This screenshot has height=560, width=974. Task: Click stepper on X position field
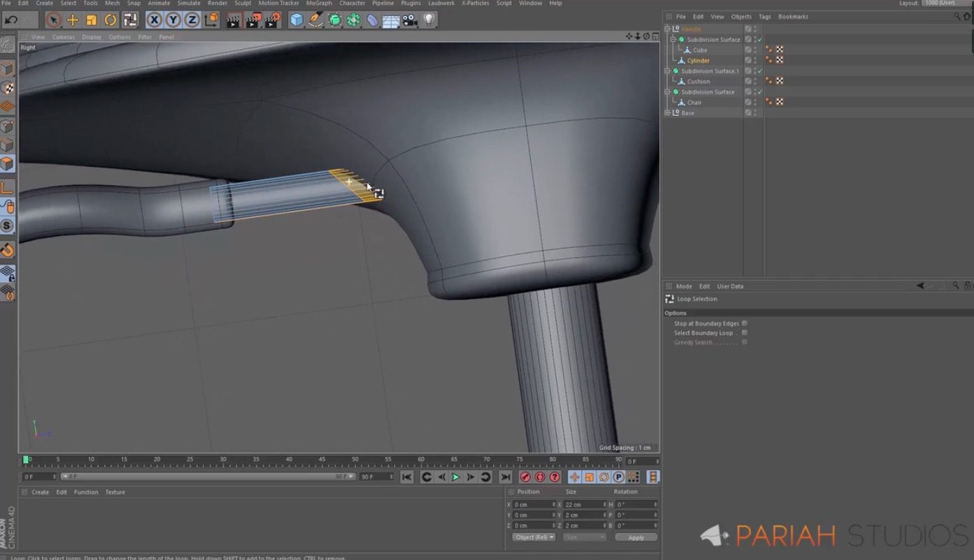[x=553, y=504]
